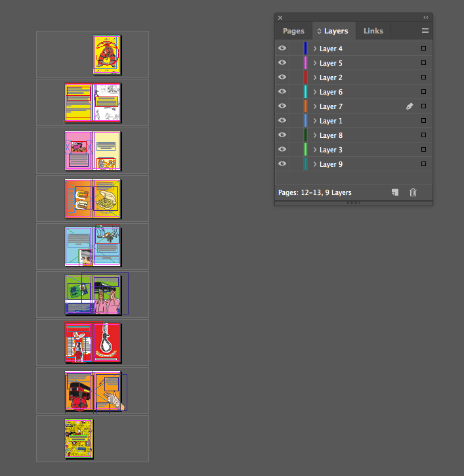Click the pink hooded figures page thumbnail
Viewport: 464px width, 476px height.
pyautogui.click(x=106, y=295)
